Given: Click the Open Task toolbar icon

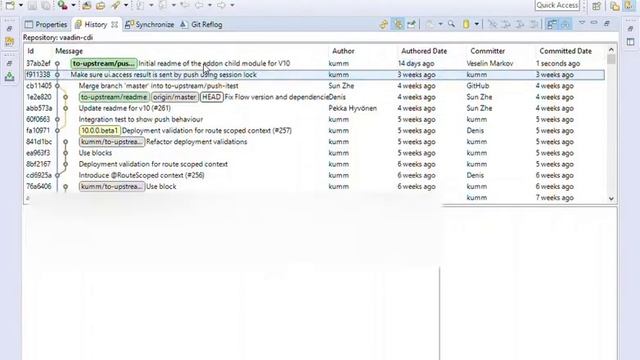Looking at the screenshot, I should (x=100, y=5).
